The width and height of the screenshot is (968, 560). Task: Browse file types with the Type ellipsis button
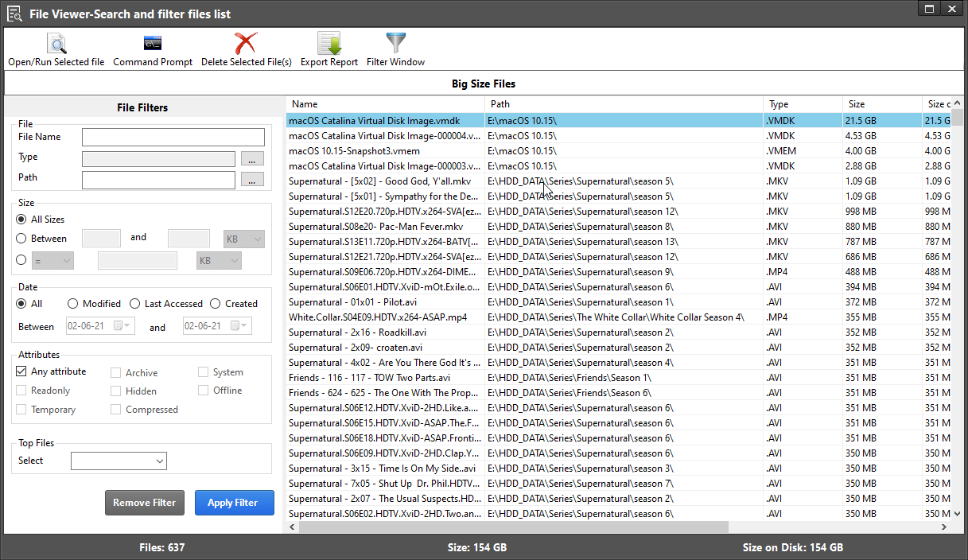(252, 158)
